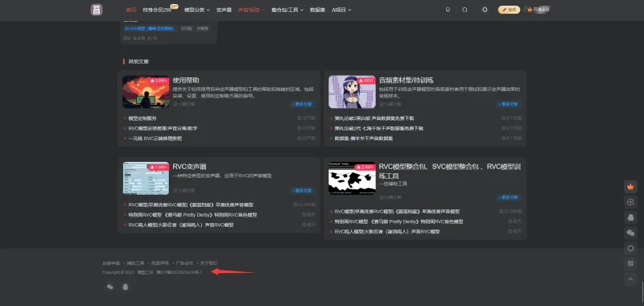Click 免责声明 footer link
Screen dimensions: 644x306
point(159,263)
